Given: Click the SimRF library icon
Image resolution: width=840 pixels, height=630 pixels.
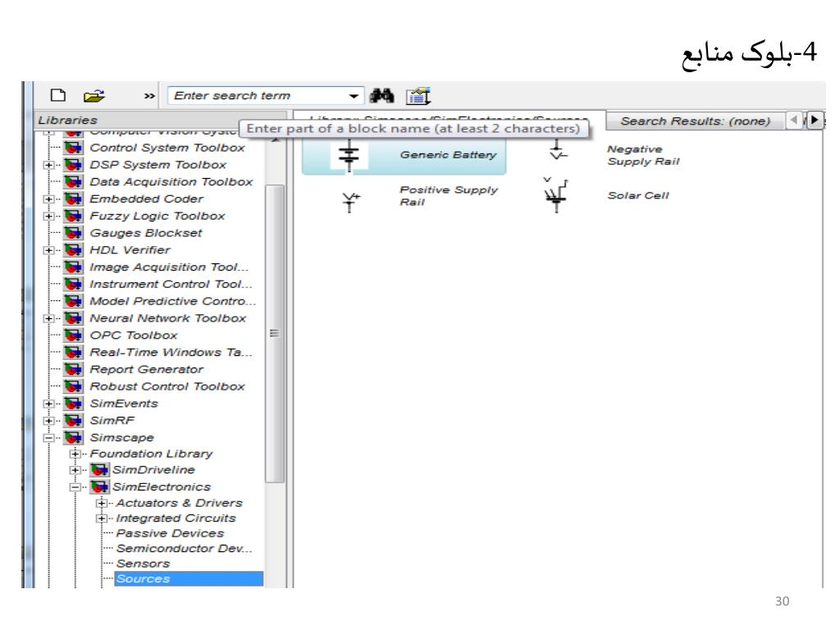Looking at the screenshot, I should (x=73, y=421).
